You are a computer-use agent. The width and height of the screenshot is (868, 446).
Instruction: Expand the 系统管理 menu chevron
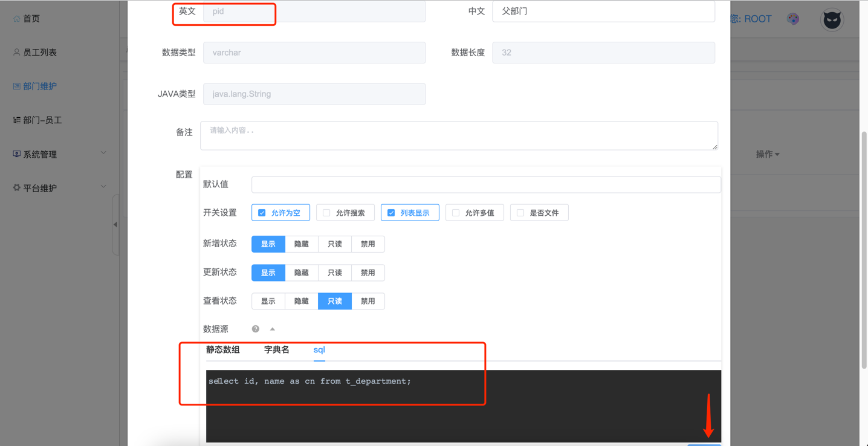coord(103,154)
